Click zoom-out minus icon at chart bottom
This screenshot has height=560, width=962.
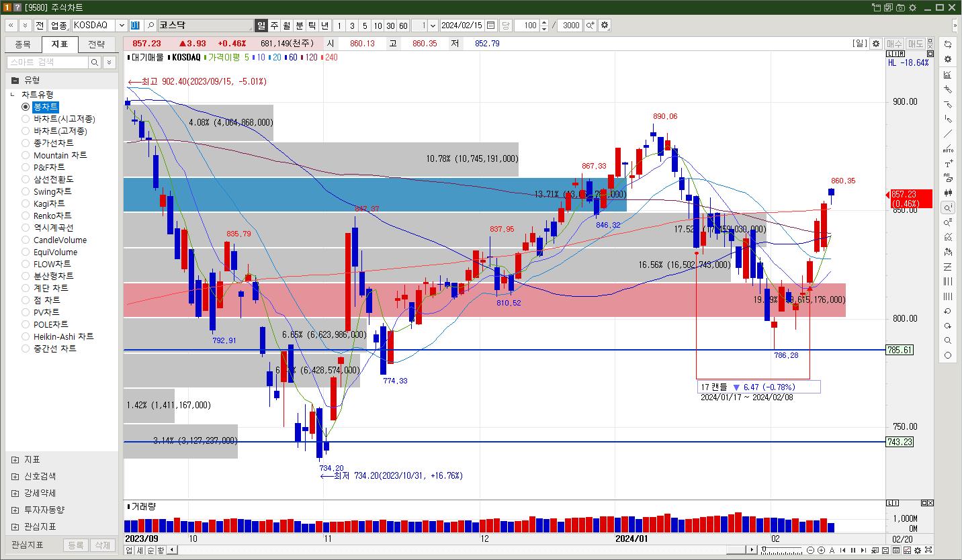coord(810,551)
